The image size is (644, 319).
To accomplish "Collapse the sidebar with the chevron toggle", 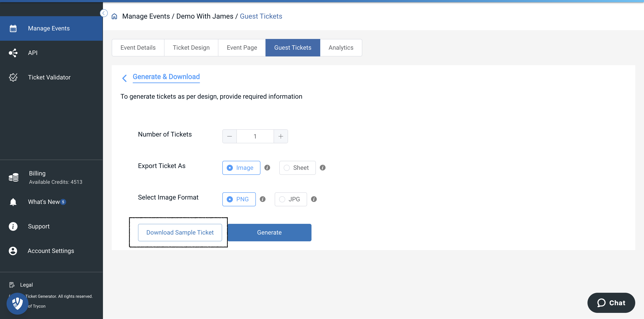I will (x=104, y=13).
